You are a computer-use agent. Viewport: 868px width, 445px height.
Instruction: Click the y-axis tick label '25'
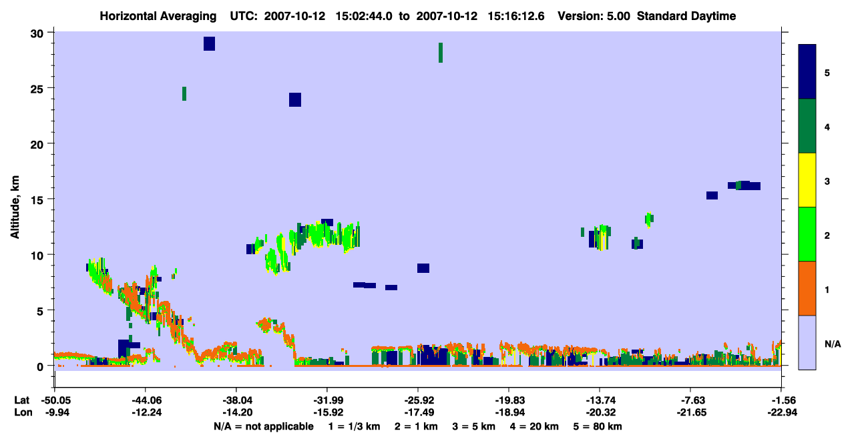coord(37,89)
